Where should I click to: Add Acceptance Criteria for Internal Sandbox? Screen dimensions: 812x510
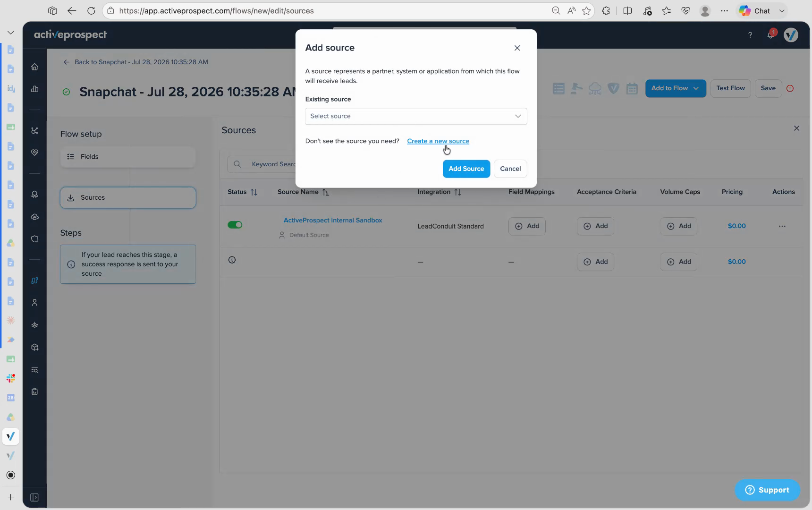(595, 226)
